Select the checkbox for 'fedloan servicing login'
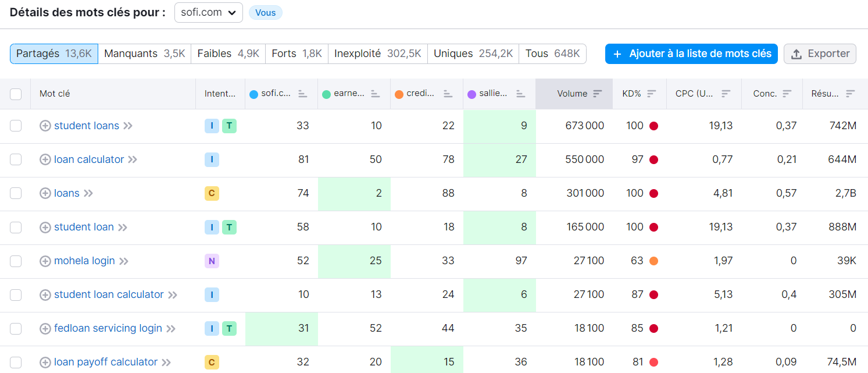The height and width of the screenshot is (373, 868). coord(16,328)
